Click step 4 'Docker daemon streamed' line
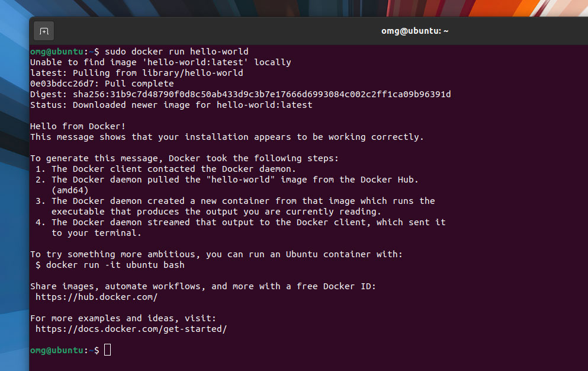Viewport: 588px width, 371px height. [240, 222]
